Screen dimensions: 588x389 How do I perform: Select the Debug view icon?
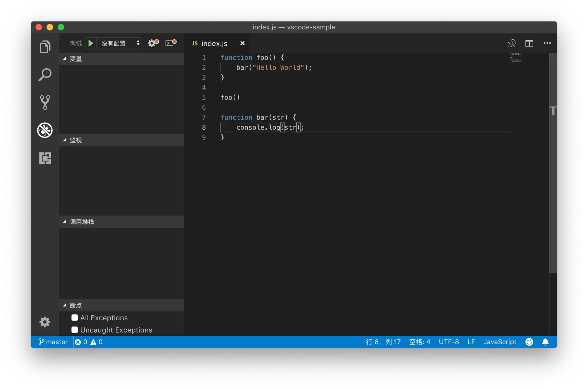[x=45, y=130]
